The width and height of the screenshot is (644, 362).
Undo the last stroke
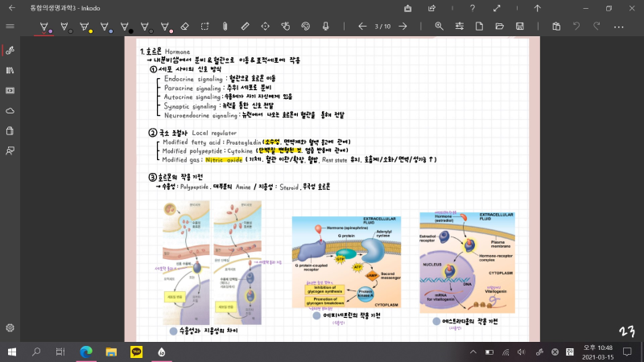(576, 27)
